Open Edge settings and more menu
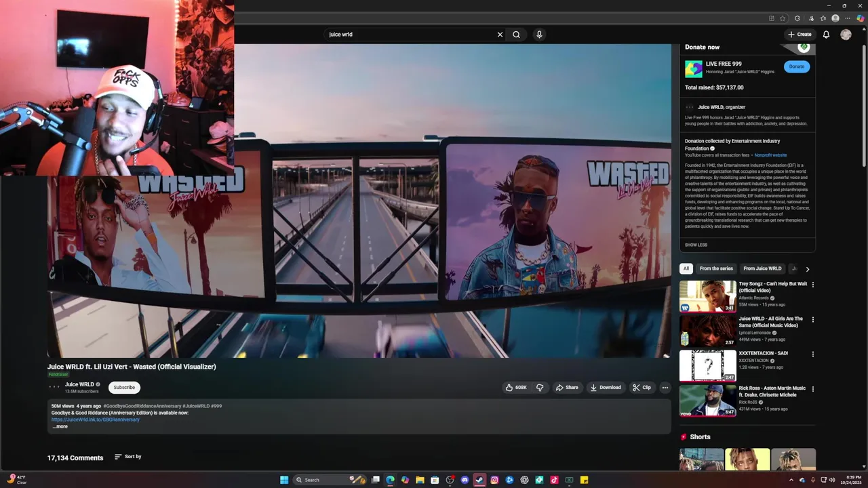 coord(848,18)
